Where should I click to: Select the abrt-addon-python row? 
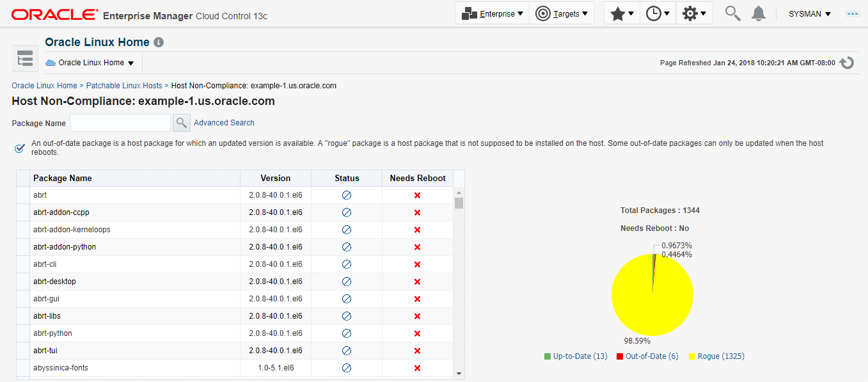point(235,247)
